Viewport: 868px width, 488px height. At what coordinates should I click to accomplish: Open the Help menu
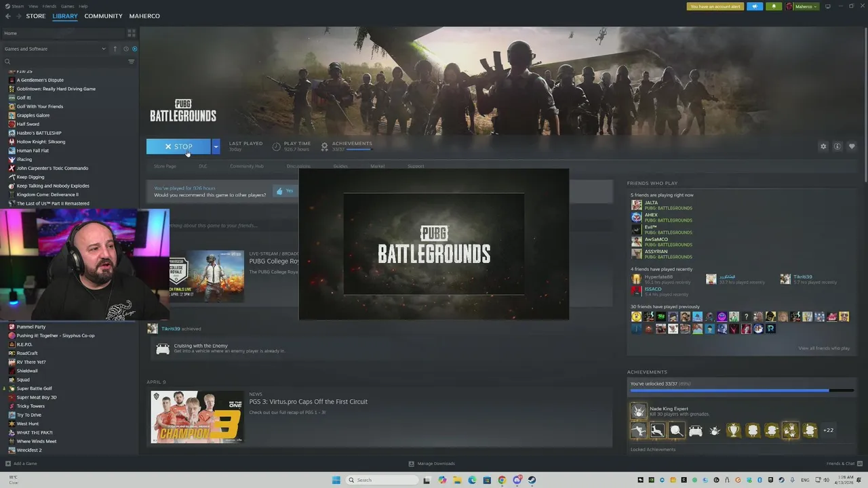pyautogui.click(x=83, y=6)
